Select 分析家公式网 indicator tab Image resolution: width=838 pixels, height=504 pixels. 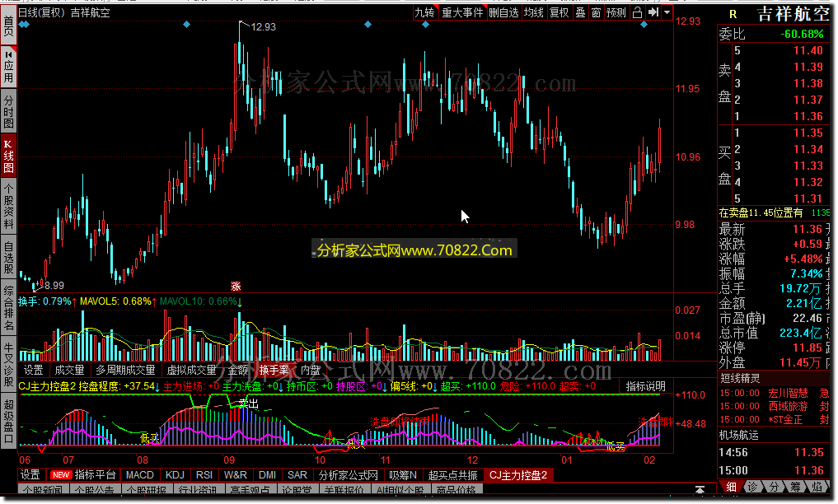coord(349,474)
